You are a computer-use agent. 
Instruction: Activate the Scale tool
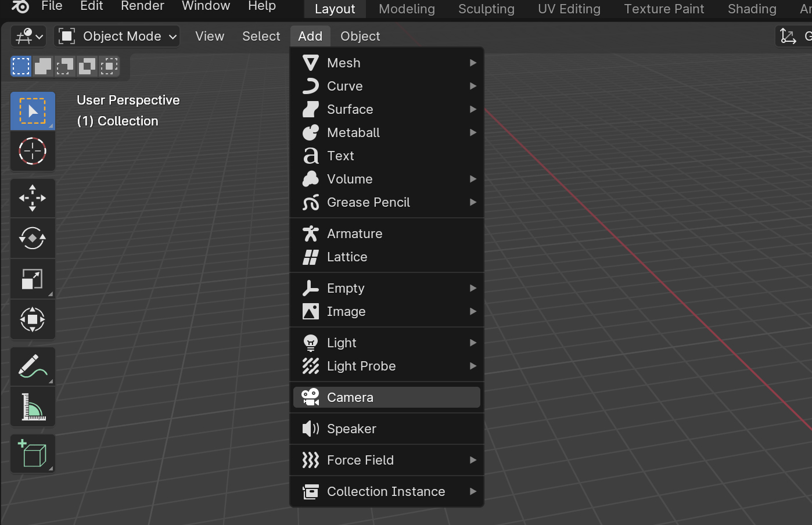(x=33, y=279)
